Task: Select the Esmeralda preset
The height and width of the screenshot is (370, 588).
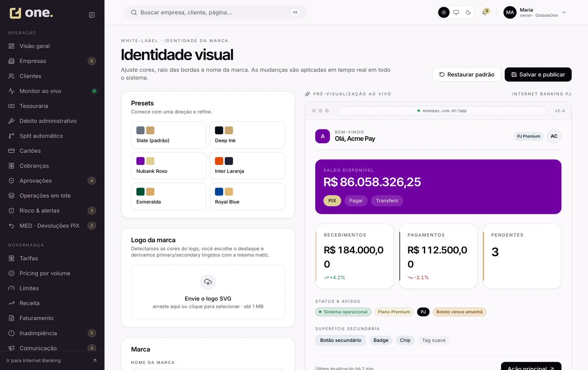Action: (x=169, y=196)
